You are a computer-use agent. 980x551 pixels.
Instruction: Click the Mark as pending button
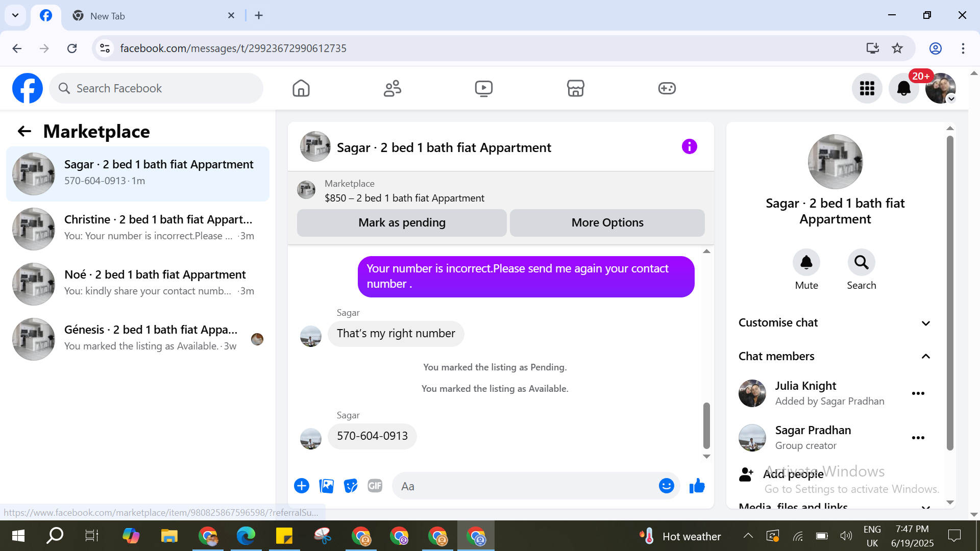pos(402,223)
